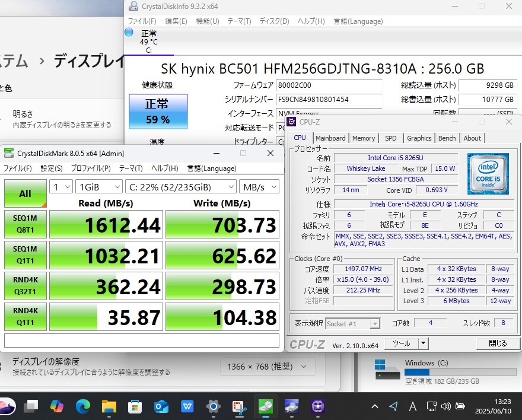Open the MB/s unit dropdown
522x420 pixels.
tap(259, 187)
